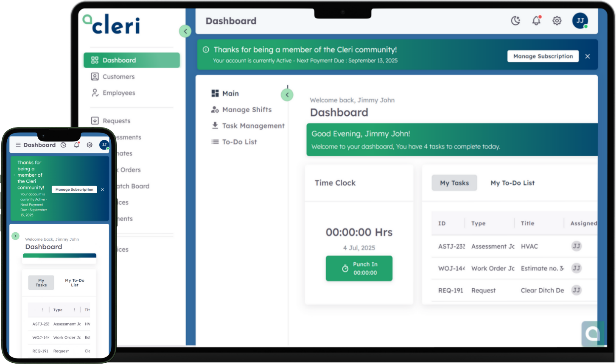Select Dashboard in laptop sidebar

[132, 60]
